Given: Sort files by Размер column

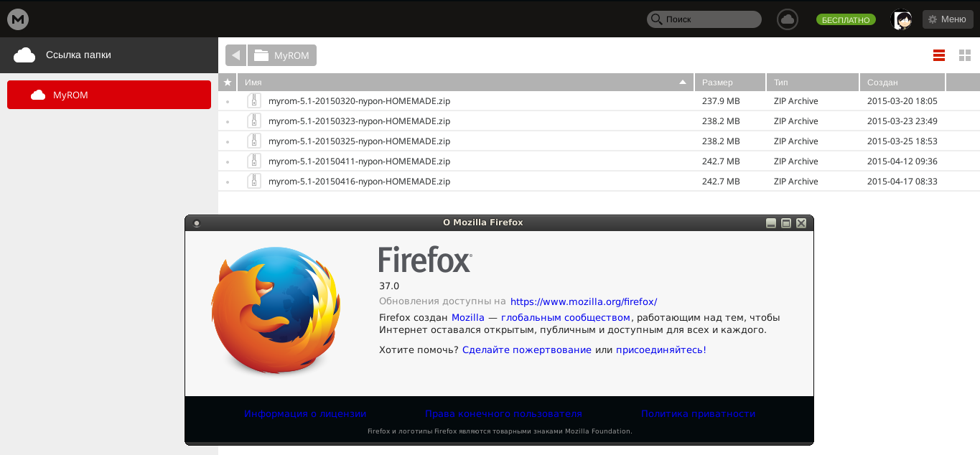Looking at the screenshot, I should [730, 83].
